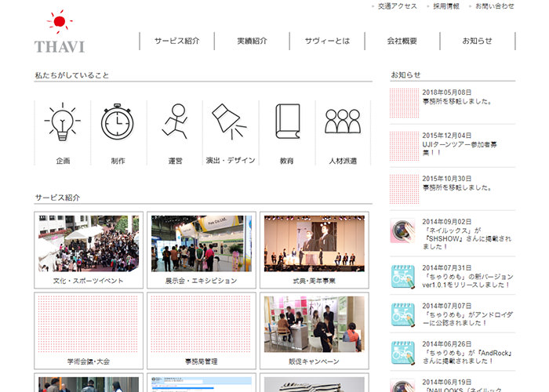Click pink dotted icon beside 2018年05月08日 news
This screenshot has width=549, height=392.
405,103
